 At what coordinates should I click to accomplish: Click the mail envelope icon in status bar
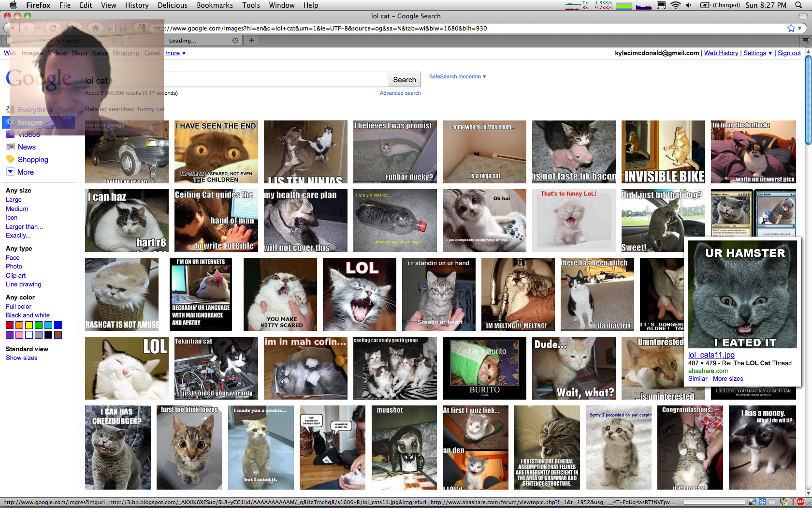point(772,502)
